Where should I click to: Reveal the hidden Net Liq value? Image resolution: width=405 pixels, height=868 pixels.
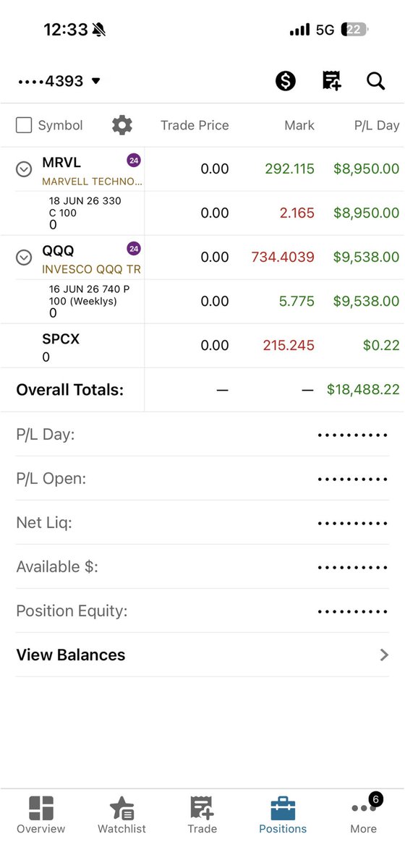pyautogui.click(x=353, y=522)
